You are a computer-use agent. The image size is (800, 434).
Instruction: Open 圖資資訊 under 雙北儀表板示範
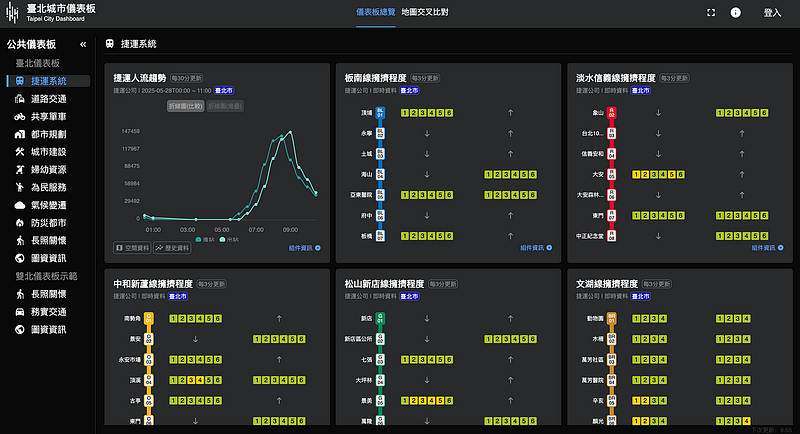(x=49, y=329)
